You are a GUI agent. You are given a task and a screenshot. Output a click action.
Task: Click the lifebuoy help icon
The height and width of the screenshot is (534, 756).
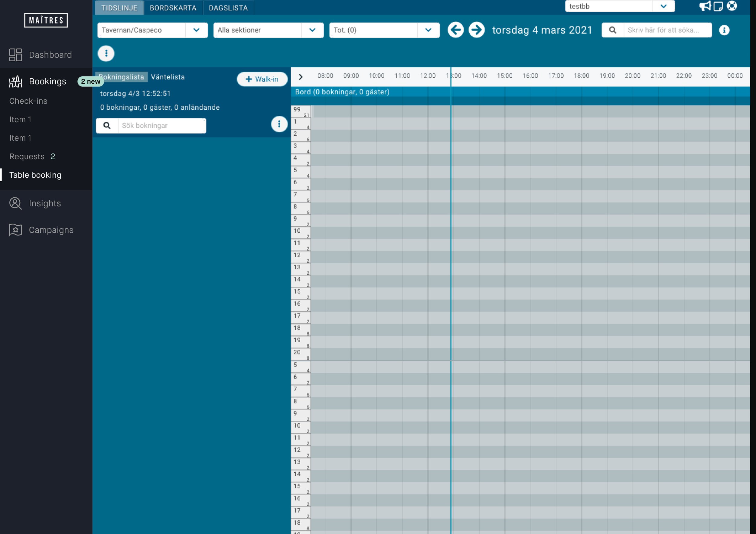click(732, 6)
